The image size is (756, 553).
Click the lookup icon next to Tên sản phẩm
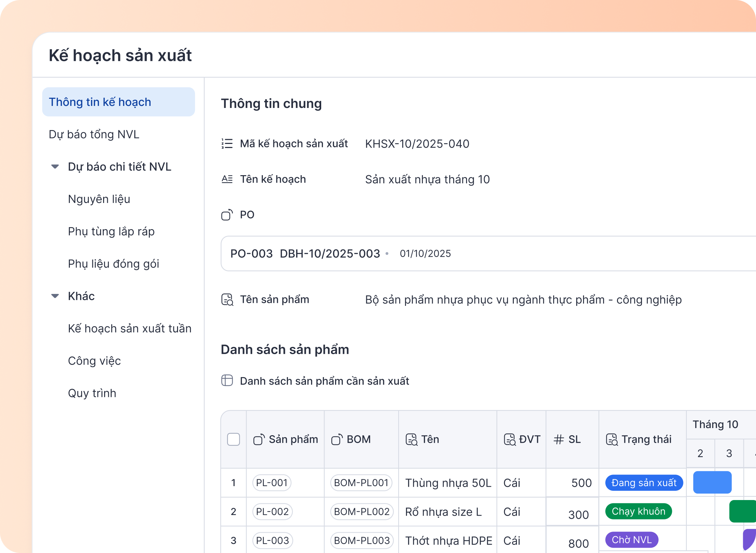pos(227,299)
